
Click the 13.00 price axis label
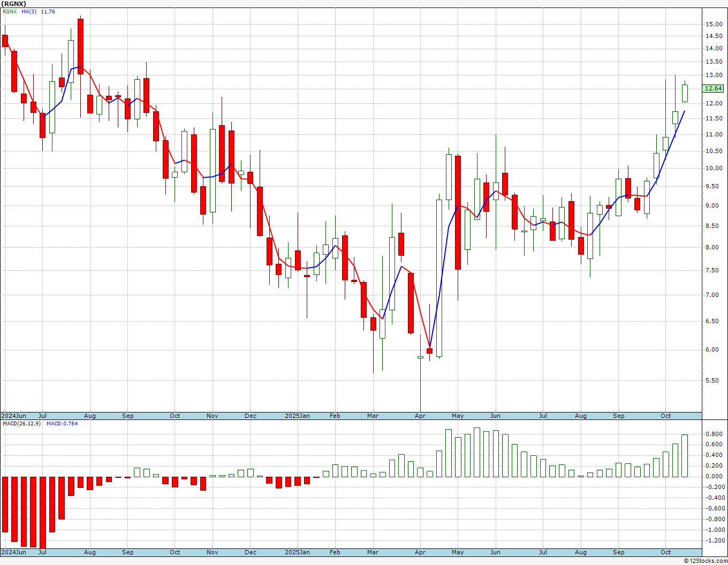pyautogui.click(x=713, y=75)
